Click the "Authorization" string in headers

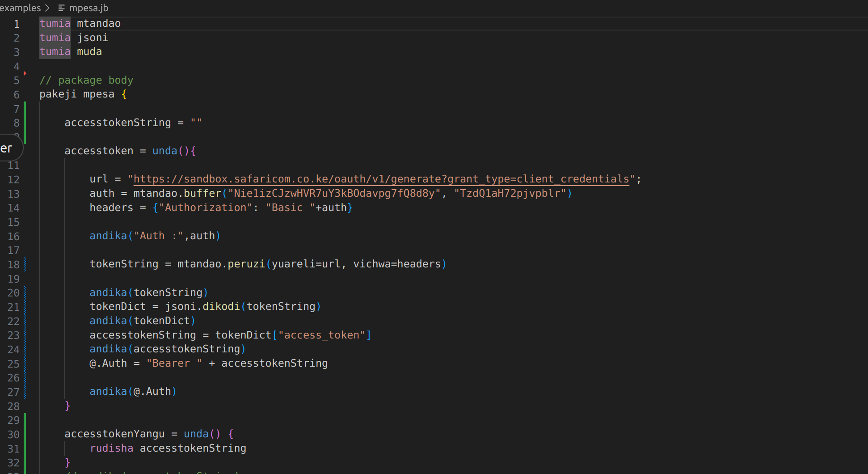[206, 207]
